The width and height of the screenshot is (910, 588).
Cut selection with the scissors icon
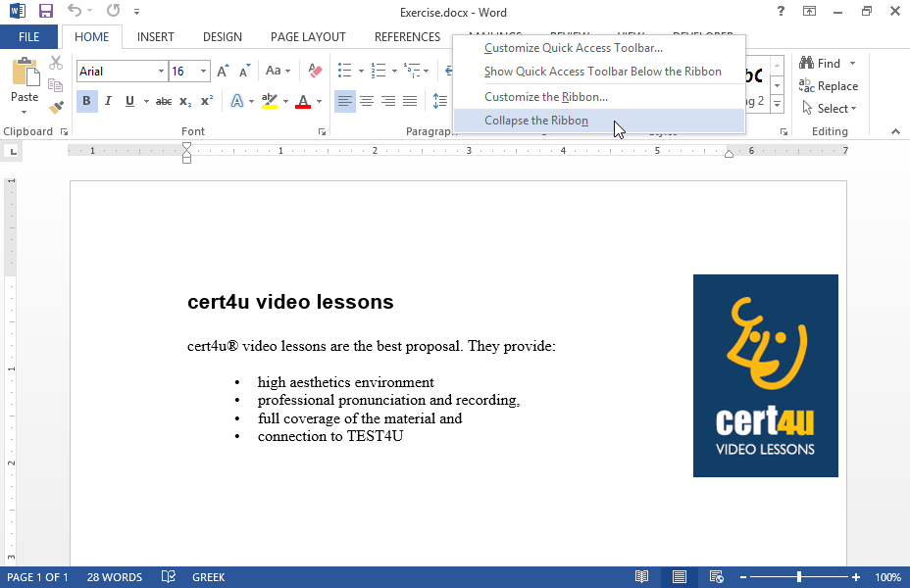coord(56,63)
